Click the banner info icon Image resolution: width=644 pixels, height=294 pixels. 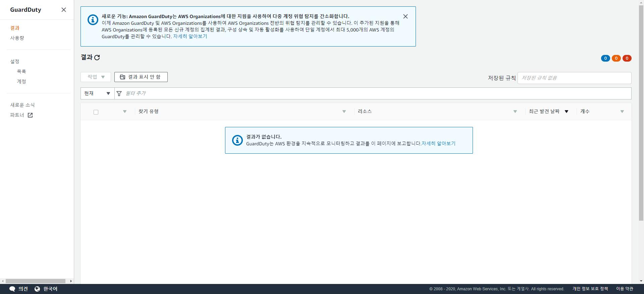pos(93,20)
